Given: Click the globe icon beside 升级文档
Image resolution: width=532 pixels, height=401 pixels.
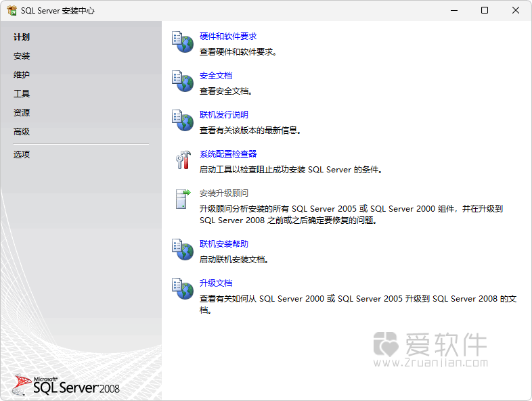Looking at the screenshot, I should click(183, 289).
